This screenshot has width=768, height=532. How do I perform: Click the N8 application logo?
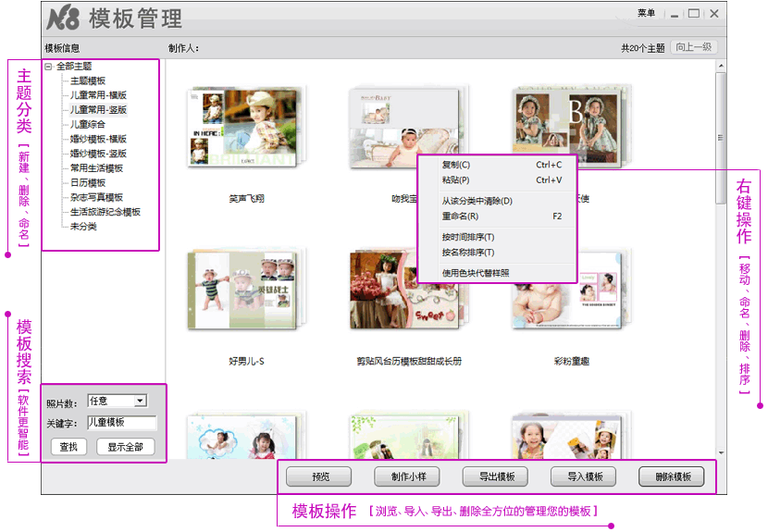pyautogui.click(x=63, y=18)
